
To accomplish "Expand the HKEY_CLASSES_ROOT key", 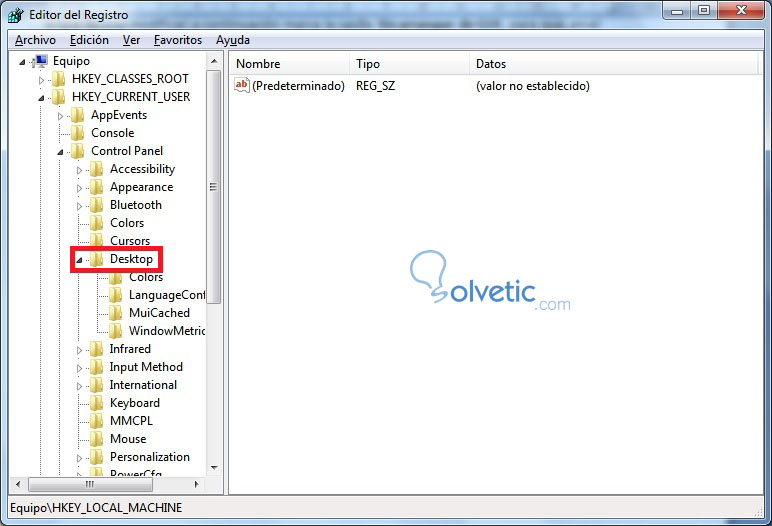I will (41, 80).
